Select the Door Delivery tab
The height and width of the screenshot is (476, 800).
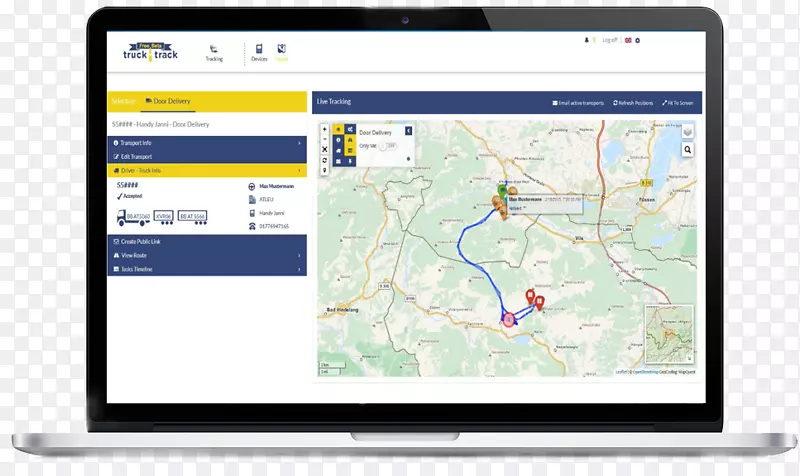[x=168, y=101]
